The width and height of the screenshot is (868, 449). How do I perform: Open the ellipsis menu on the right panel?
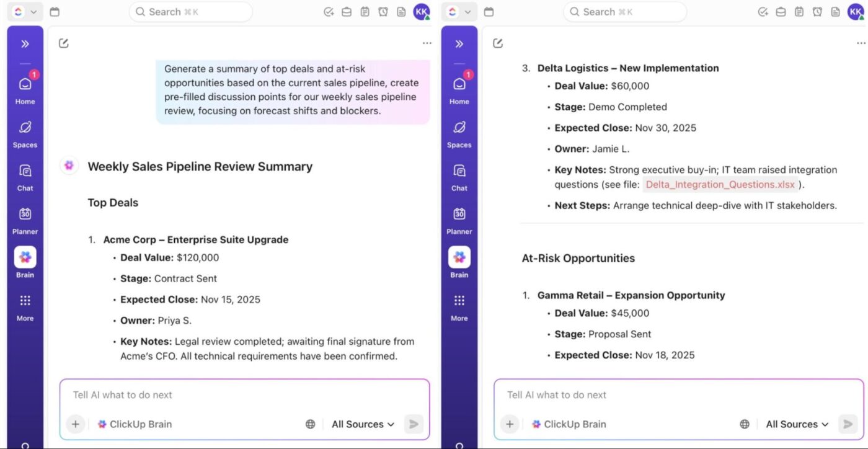pos(862,43)
